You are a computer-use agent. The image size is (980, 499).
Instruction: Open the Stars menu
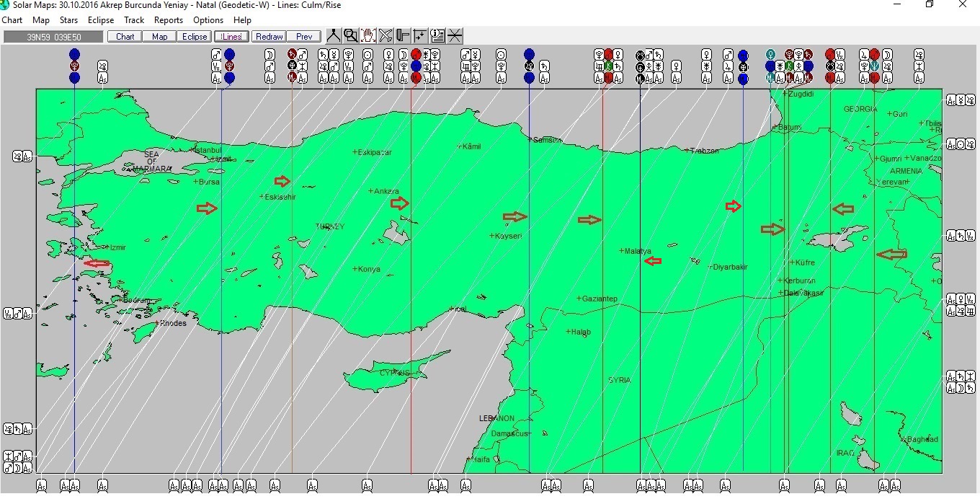click(x=69, y=20)
